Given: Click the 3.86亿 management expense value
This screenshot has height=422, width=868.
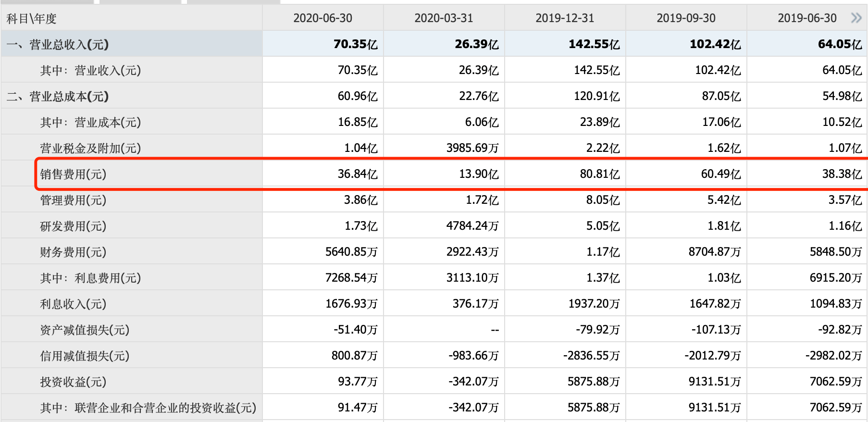Looking at the screenshot, I should click(x=361, y=200).
